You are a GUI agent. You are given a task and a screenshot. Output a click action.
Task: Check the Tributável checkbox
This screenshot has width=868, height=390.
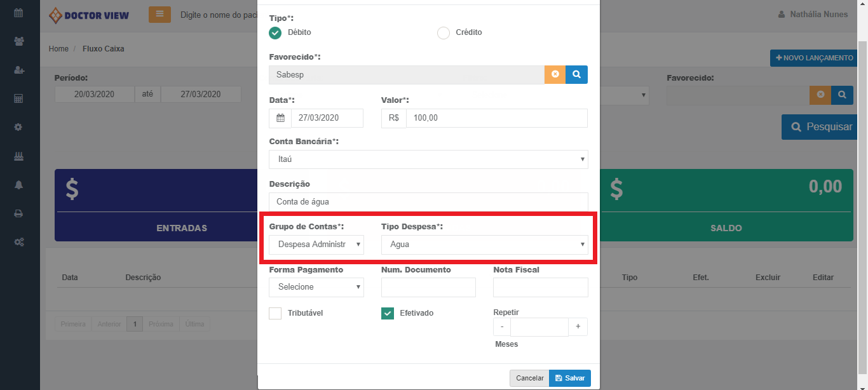click(275, 313)
